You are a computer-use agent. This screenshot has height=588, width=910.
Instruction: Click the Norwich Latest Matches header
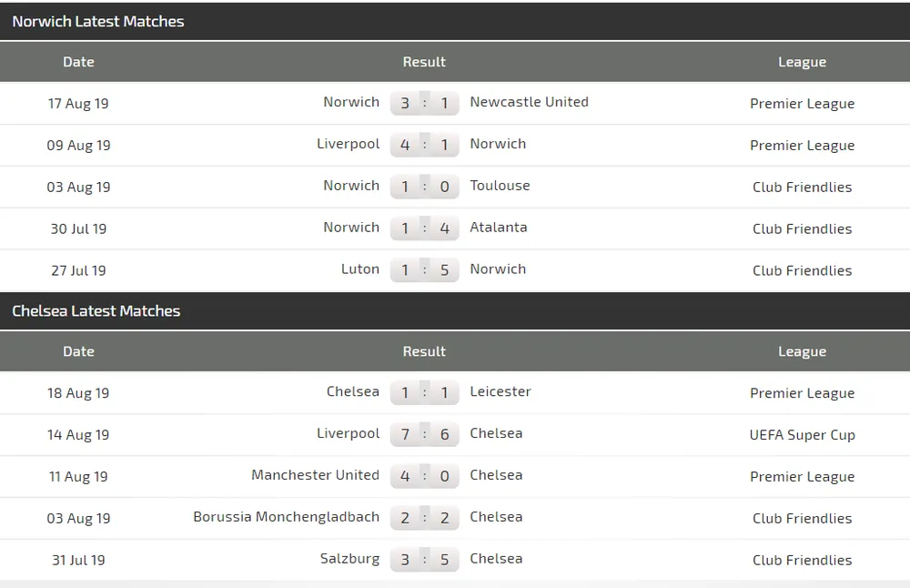[x=98, y=21]
